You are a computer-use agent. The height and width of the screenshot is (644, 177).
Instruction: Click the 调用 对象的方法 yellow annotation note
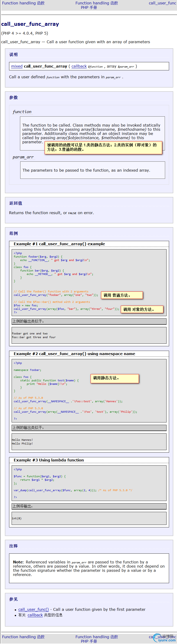(x=142, y=309)
